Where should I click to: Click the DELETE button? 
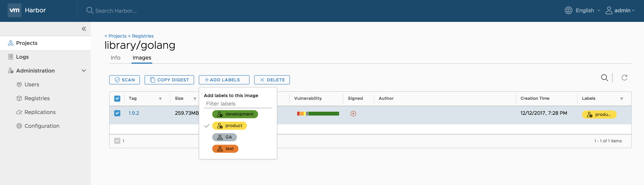(x=272, y=80)
